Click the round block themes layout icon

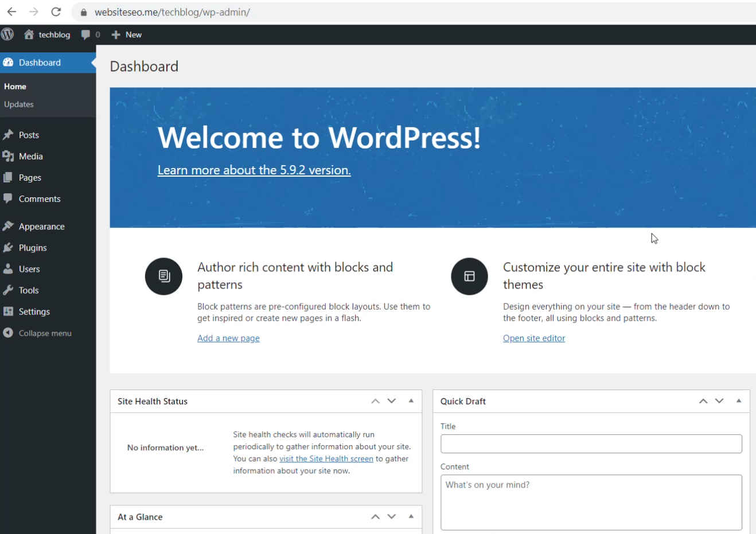coord(469,276)
